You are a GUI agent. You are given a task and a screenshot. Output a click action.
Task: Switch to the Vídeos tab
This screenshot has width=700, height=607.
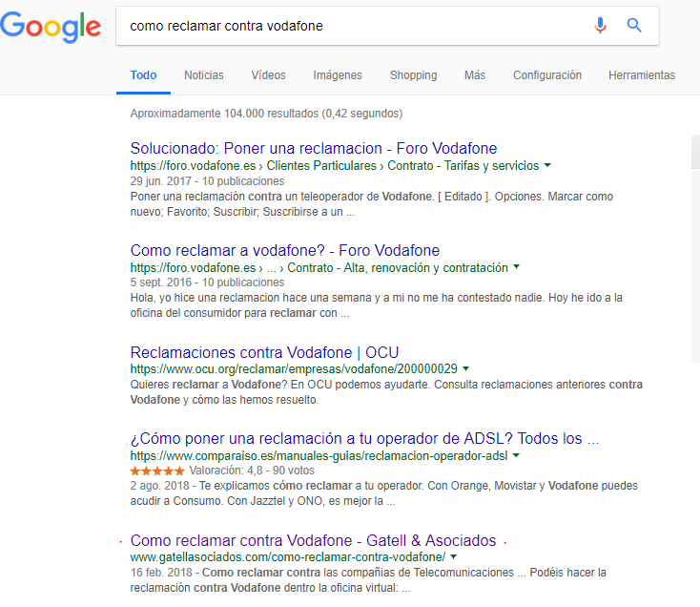(x=268, y=75)
